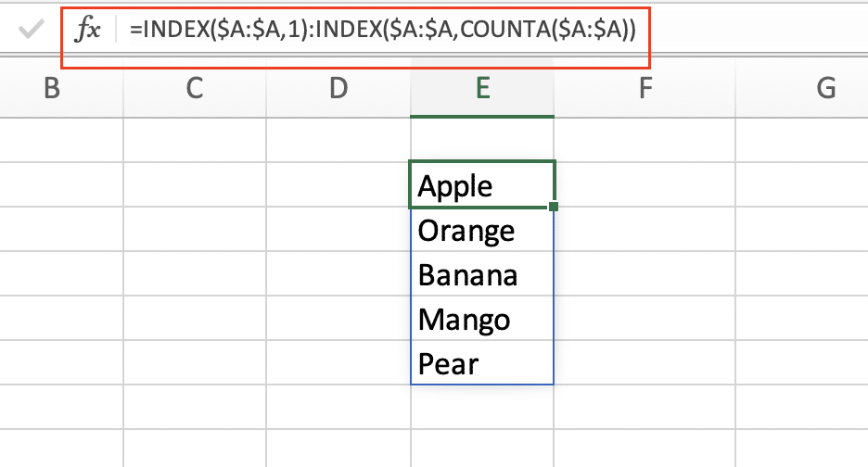Select the empty cell above Apple

click(481, 140)
